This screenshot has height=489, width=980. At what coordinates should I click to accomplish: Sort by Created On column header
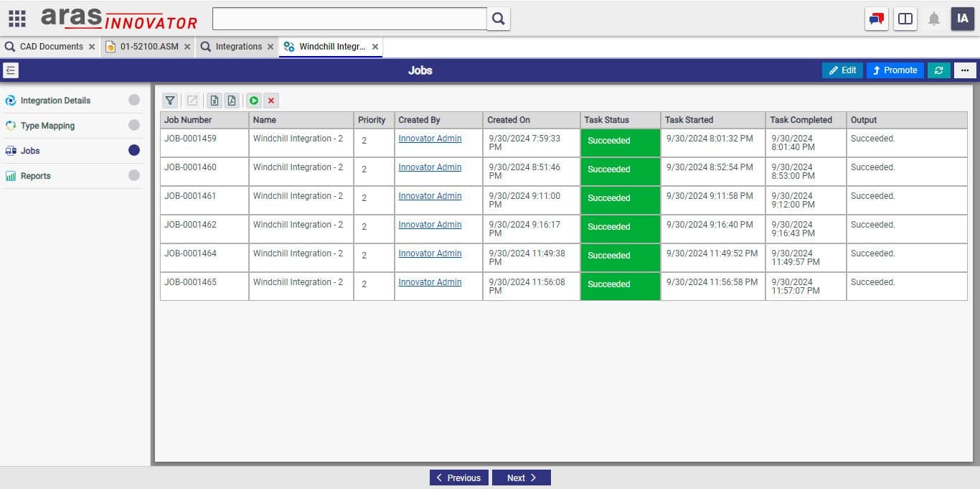(x=532, y=120)
